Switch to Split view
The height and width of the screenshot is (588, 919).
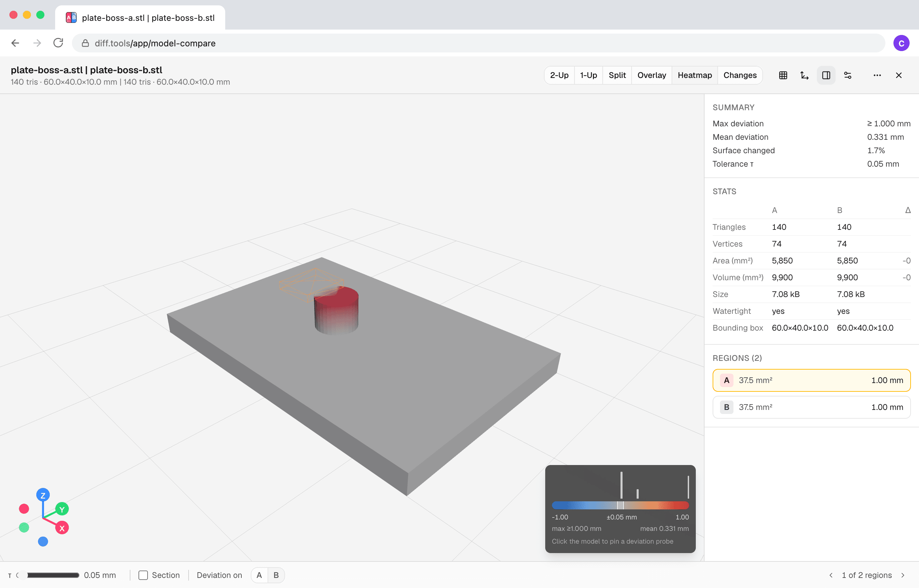[617, 75]
